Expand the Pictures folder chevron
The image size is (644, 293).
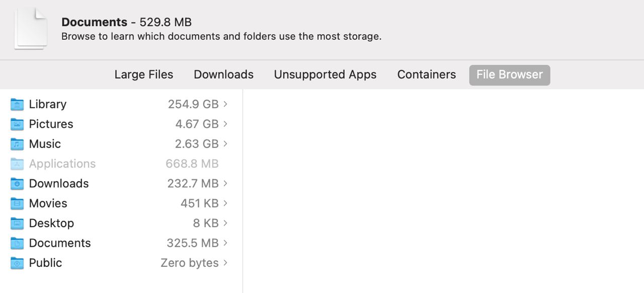[225, 124]
